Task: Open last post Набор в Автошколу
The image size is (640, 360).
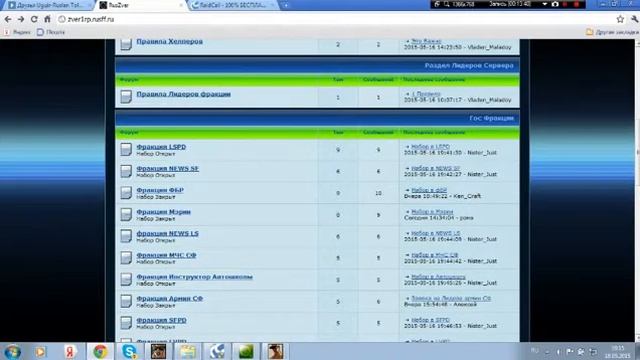Action: 438,277
